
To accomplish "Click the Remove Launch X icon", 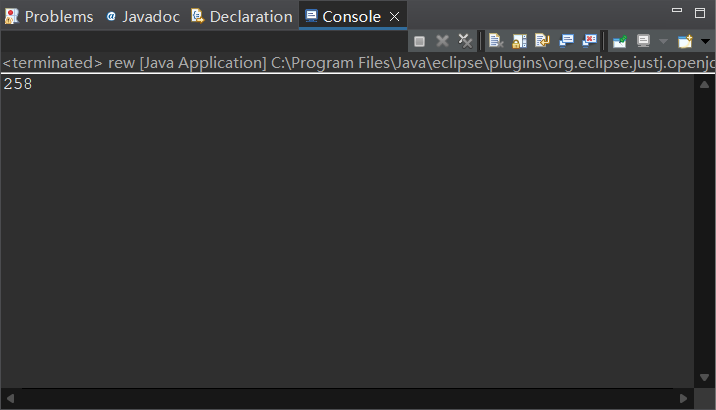I will coord(442,42).
